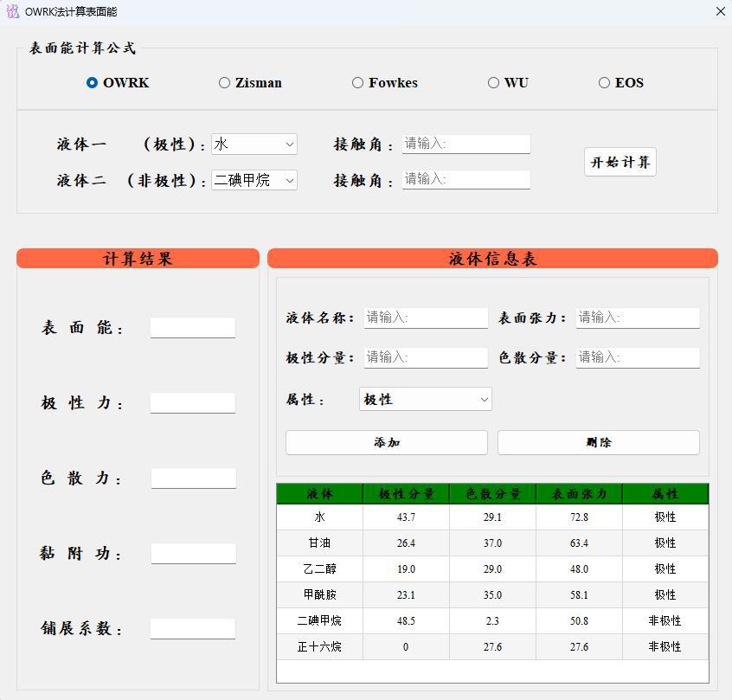
Task: Click the 72.8 surface tension cell
Action: (x=579, y=517)
